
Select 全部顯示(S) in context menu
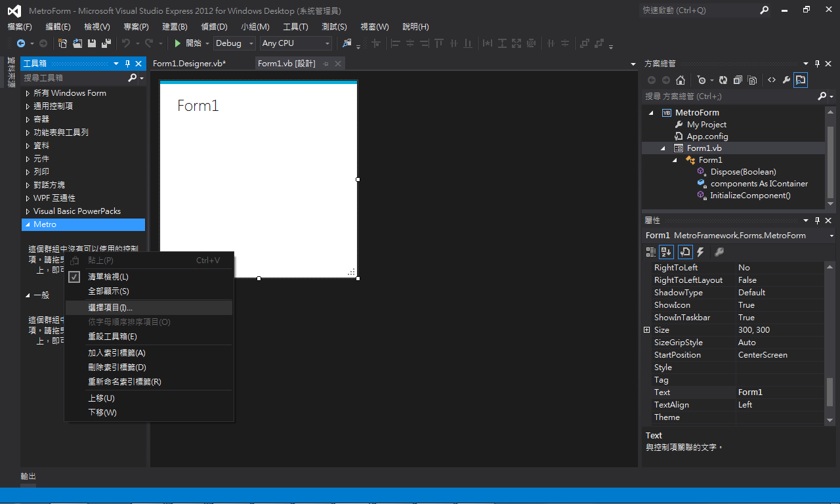(149, 291)
